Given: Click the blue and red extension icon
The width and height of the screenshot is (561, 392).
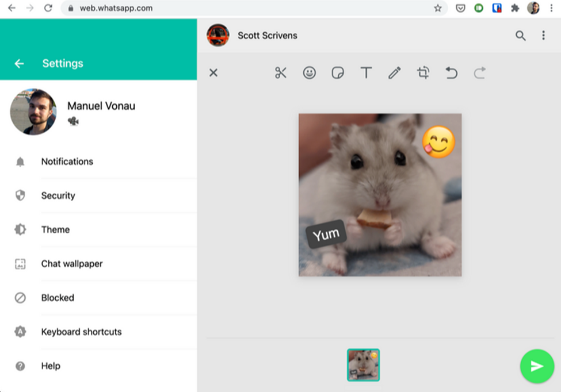Looking at the screenshot, I should click(x=497, y=8).
